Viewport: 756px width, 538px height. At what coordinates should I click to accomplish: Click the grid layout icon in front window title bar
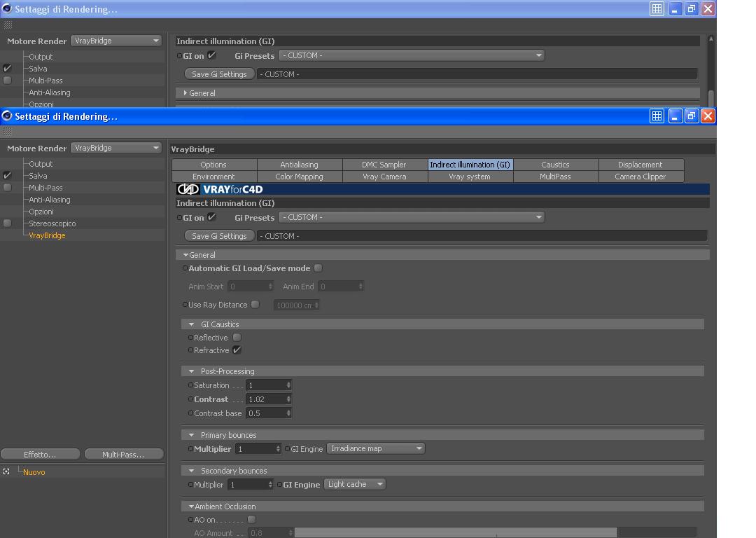pos(657,116)
